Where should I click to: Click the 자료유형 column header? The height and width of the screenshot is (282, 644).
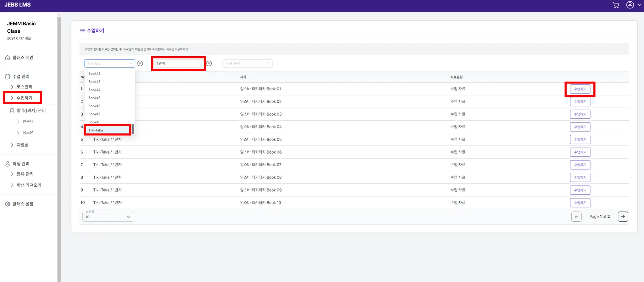click(456, 77)
